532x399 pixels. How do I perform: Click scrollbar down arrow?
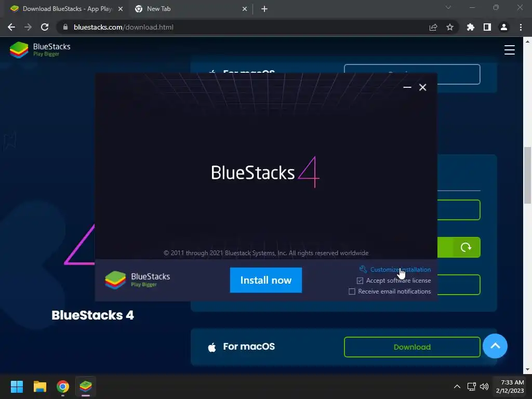click(x=527, y=369)
